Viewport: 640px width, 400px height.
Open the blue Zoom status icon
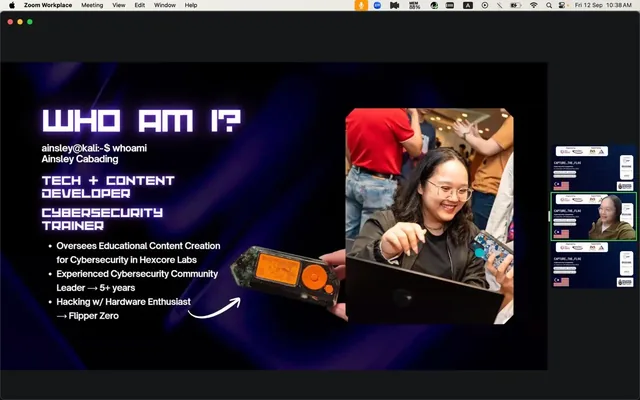click(x=378, y=5)
